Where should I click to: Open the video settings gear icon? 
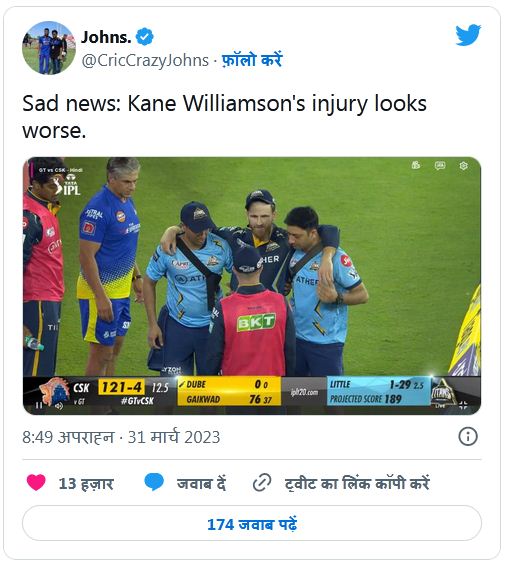point(464,165)
